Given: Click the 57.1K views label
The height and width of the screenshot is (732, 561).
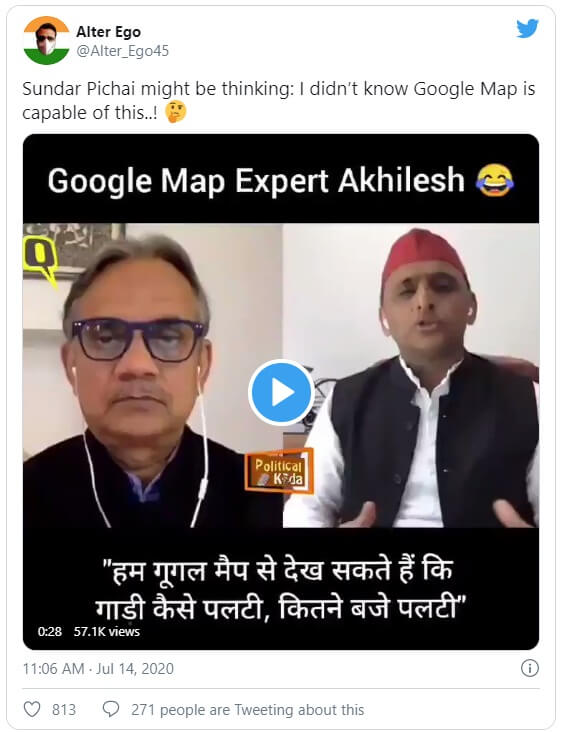Looking at the screenshot, I should (107, 632).
